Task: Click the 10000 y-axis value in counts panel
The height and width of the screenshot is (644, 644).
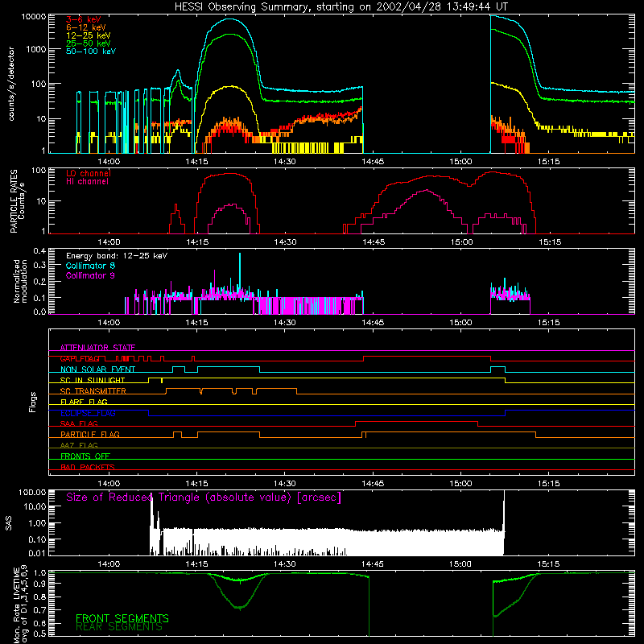Action: [34, 16]
